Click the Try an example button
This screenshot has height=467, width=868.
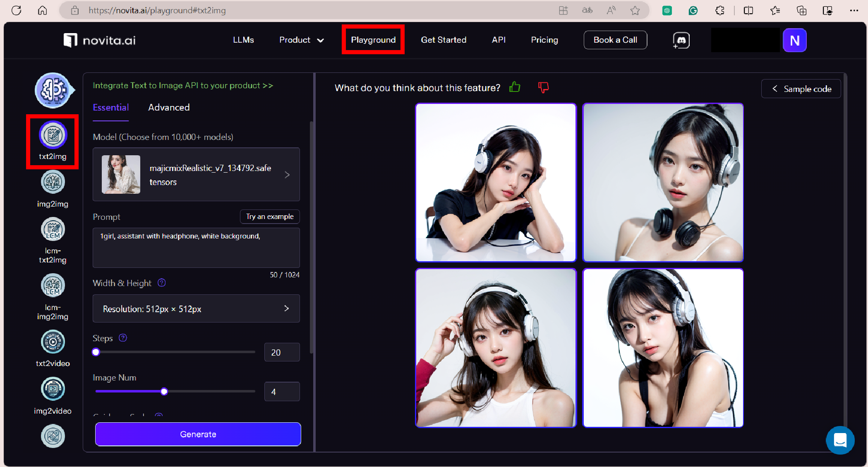click(270, 217)
